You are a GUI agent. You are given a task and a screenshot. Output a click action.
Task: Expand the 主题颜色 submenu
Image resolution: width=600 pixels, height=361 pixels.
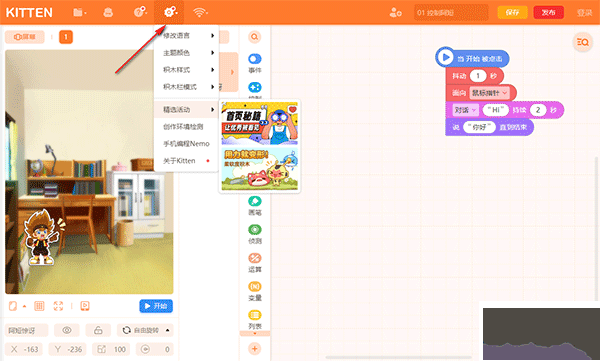point(186,53)
